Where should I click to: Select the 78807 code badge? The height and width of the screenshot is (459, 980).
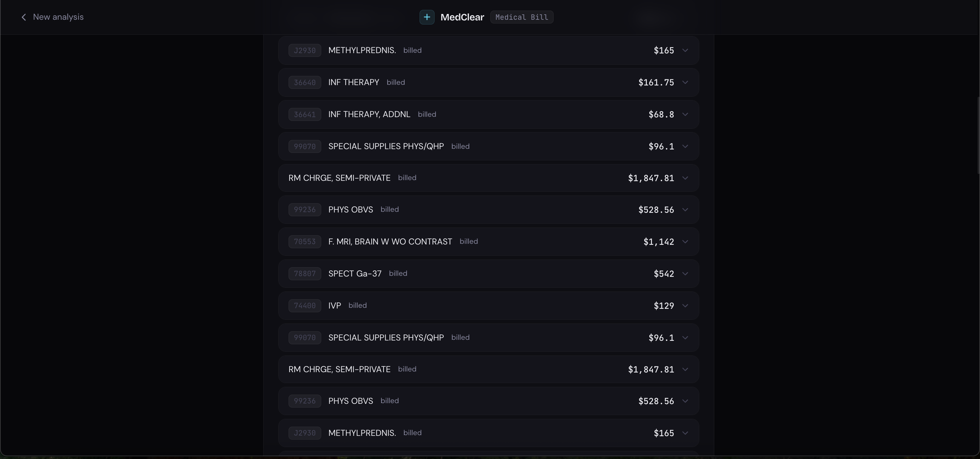point(304,274)
